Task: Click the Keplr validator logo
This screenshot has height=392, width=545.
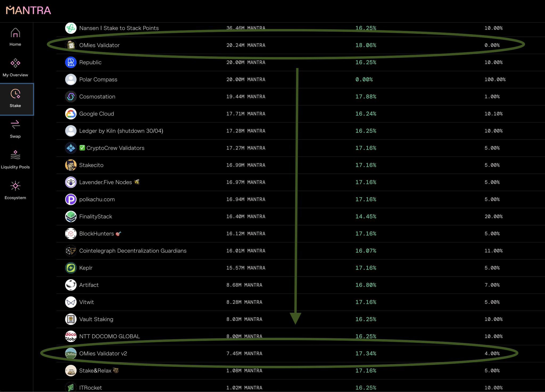Action: tap(71, 268)
